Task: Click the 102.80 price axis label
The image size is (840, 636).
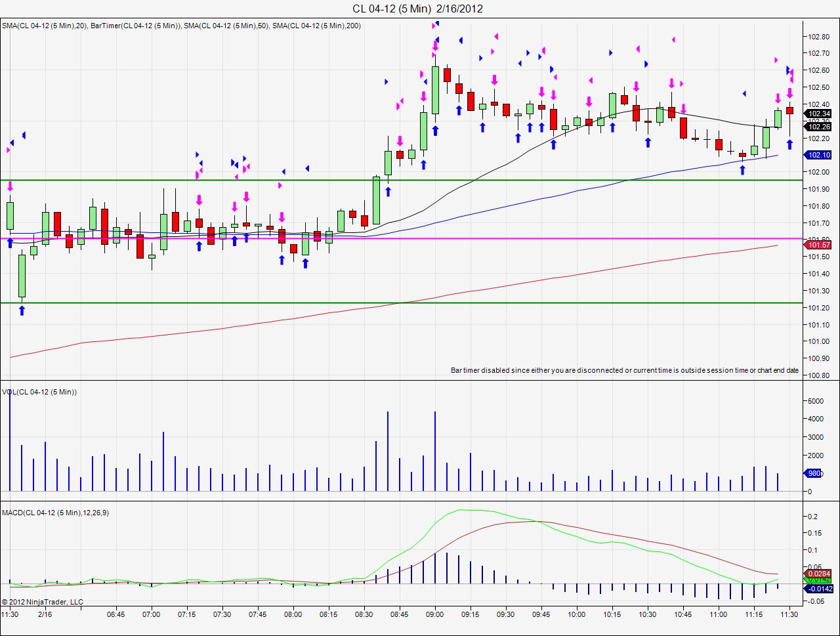Action: 819,36
